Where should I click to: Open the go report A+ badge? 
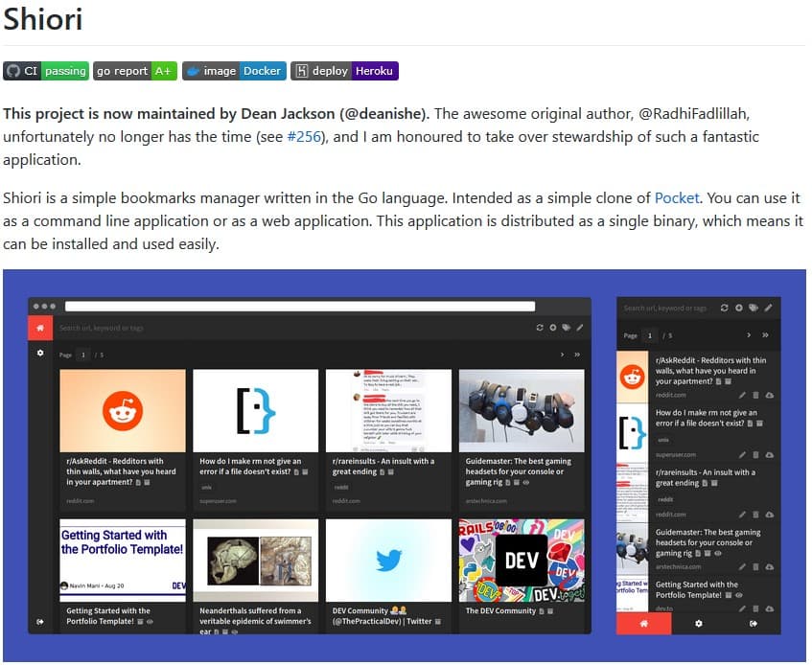(135, 71)
